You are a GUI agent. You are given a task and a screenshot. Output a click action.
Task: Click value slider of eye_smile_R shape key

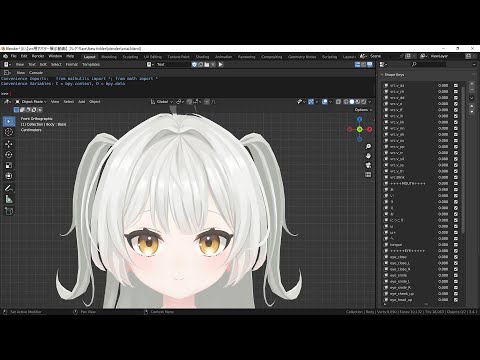click(x=443, y=288)
